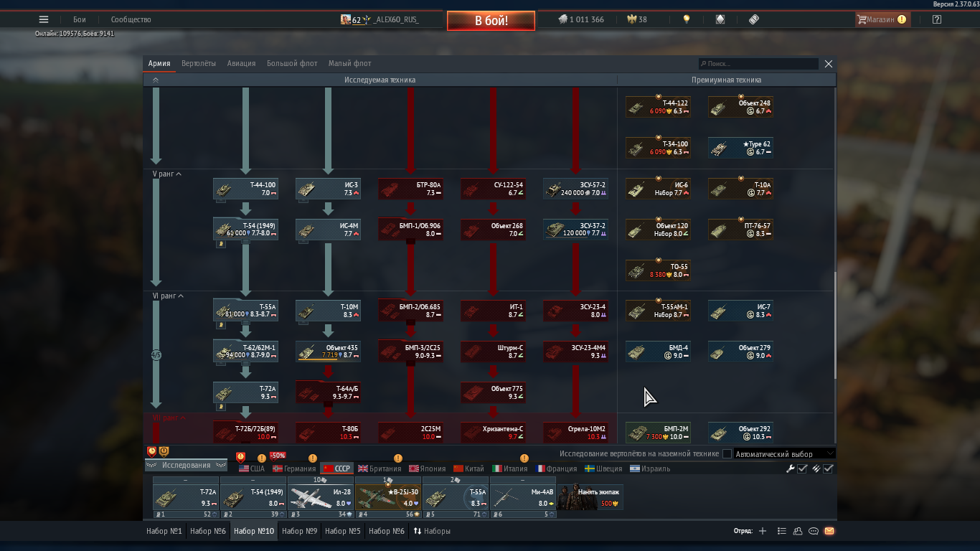Click the player profile avatar icon
980x551 pixels.
[x=346, y=19]
